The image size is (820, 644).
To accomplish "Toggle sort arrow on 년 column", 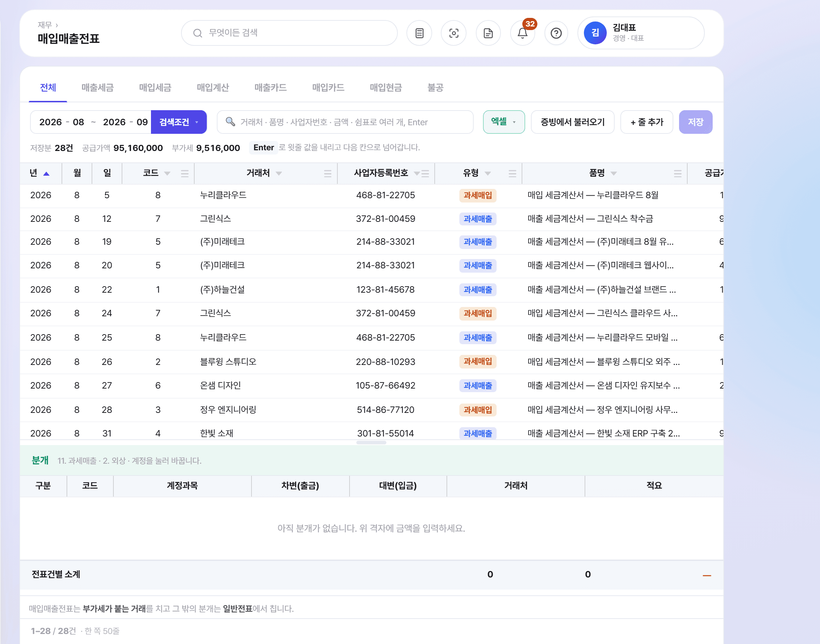I will [x=47, y=174].
